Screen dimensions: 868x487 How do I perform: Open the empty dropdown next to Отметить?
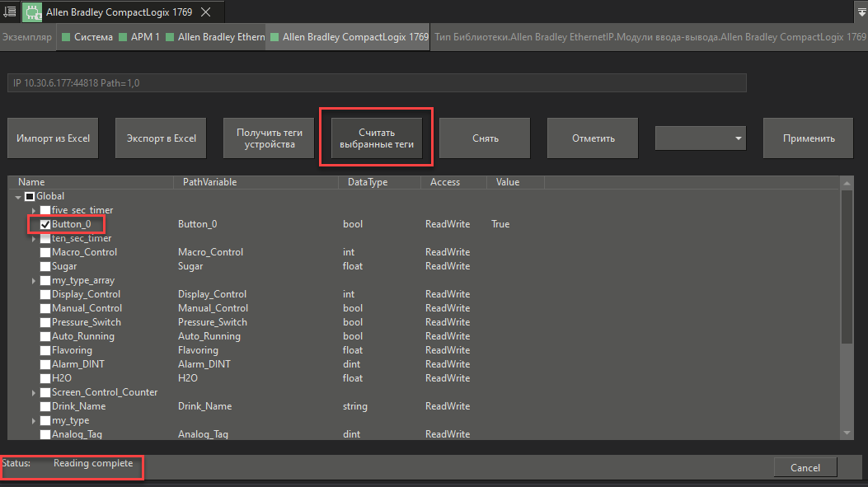(x=700, y=138)
